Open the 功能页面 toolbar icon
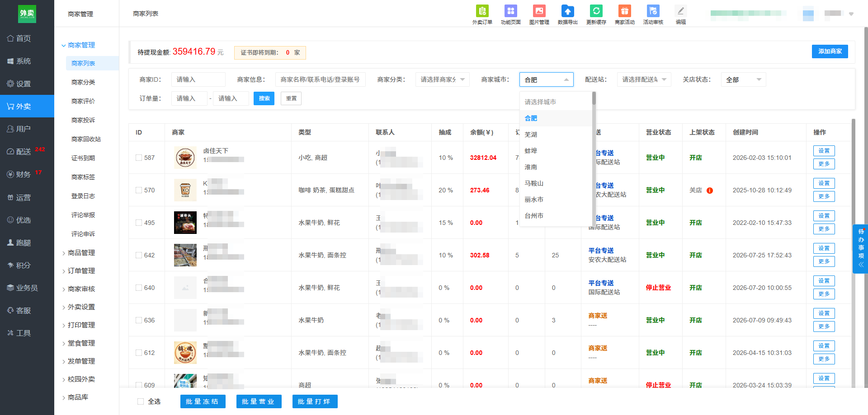Viewport: 868px width, 415px height. click(x=510, y=14)
